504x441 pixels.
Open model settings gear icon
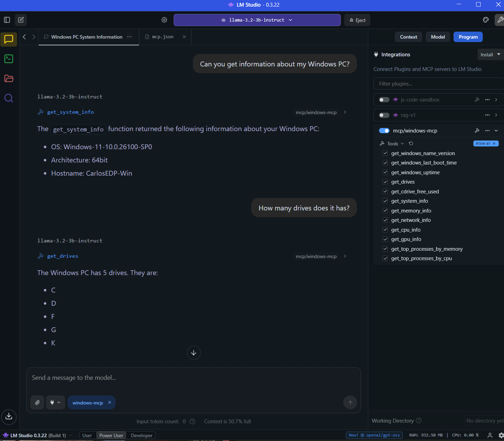coord(164,20)
